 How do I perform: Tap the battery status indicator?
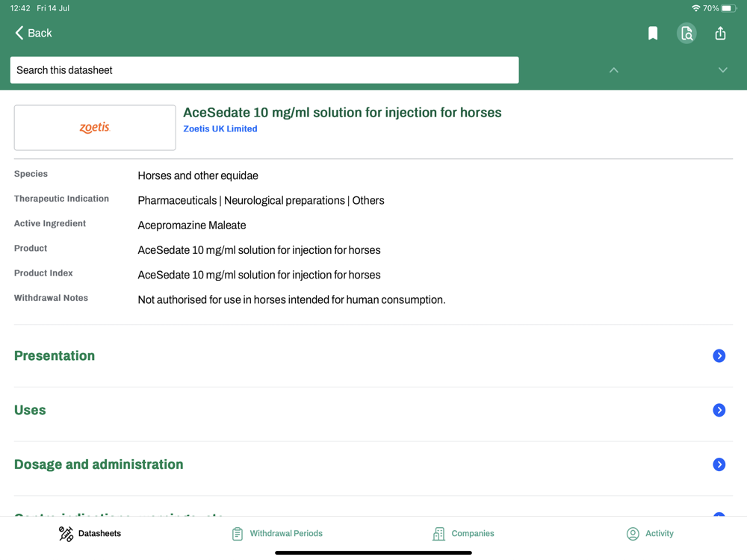(x=729, y=8)
